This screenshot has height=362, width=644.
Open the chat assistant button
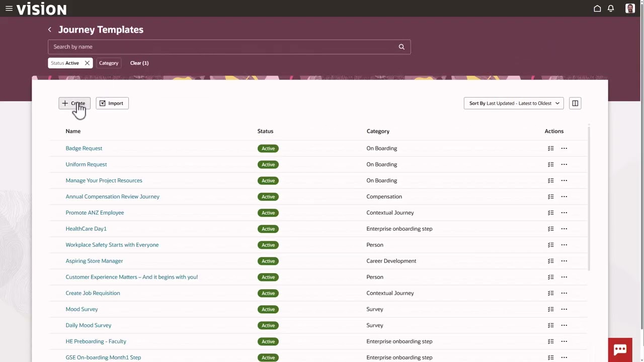(620, 350)
